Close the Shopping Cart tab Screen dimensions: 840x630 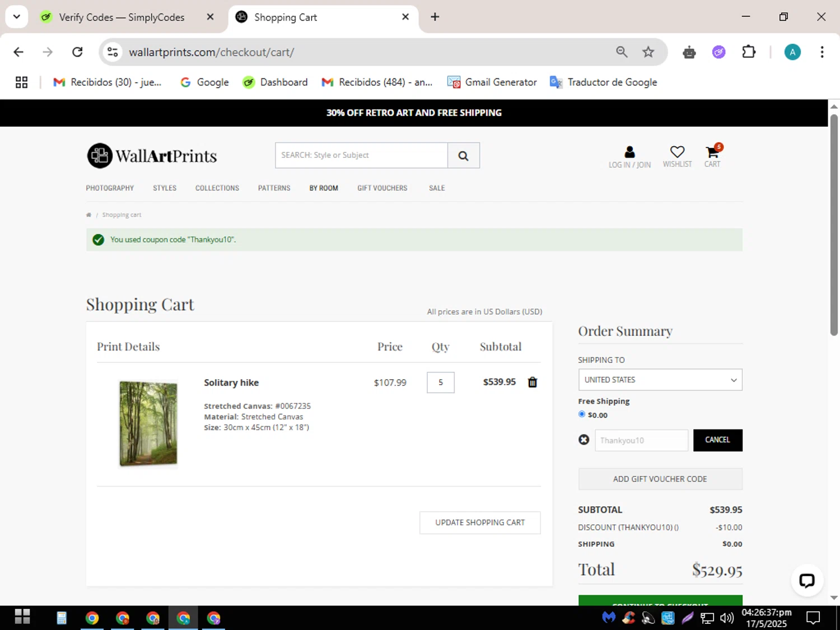405,17
